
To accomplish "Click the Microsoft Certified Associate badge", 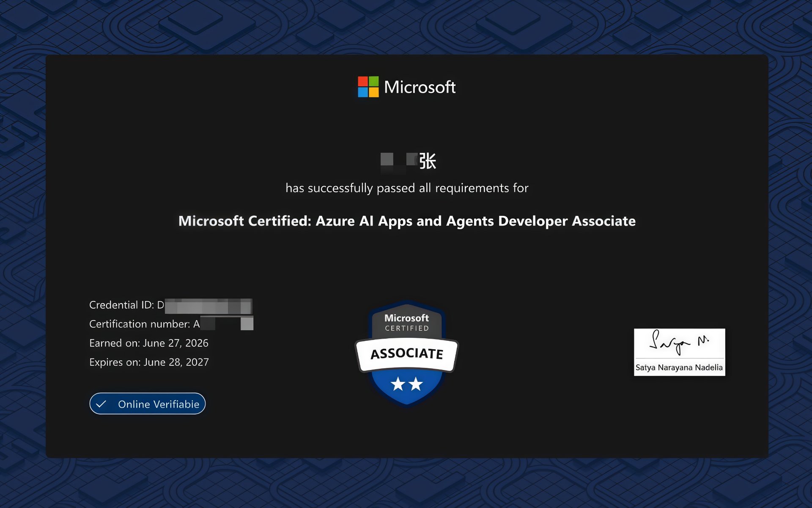I will [x=407, y=353].
